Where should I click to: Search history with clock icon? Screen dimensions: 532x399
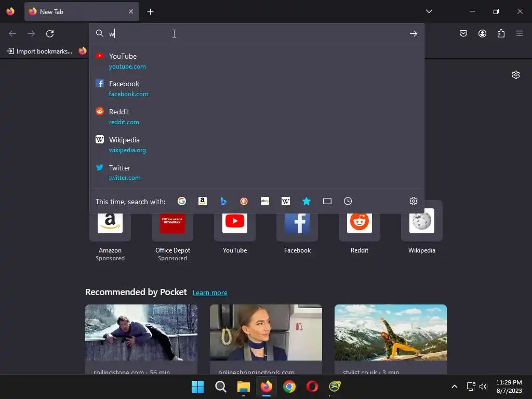348,201
